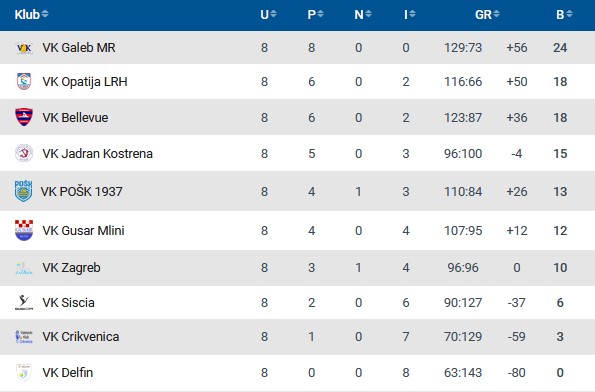
Task: Open the VK Jadran Kostrena team link
Action: point(98,153)
